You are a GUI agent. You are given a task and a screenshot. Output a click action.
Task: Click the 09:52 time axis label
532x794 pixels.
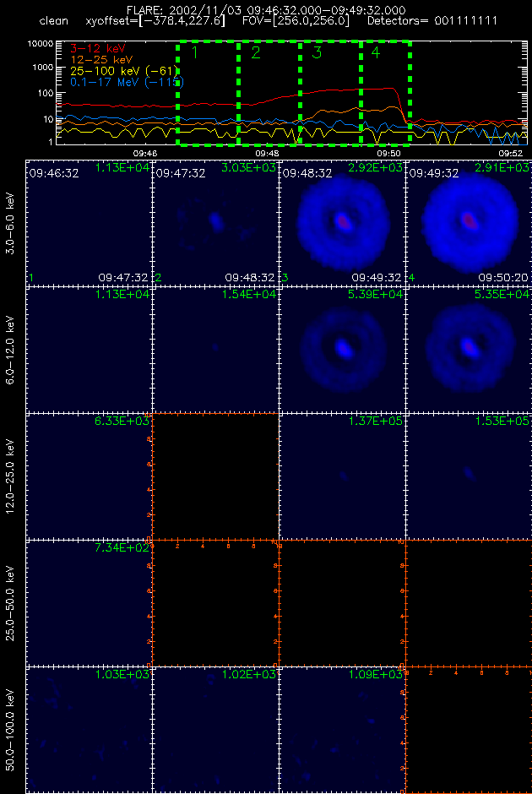point(510,152)
